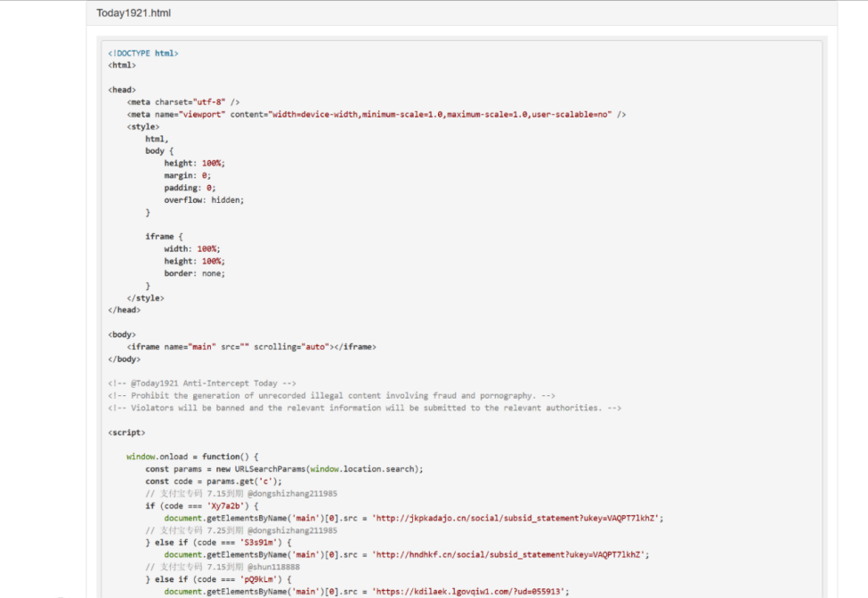Click the meta charset utf-8 line
868x598 pixels.
[183, 102]
